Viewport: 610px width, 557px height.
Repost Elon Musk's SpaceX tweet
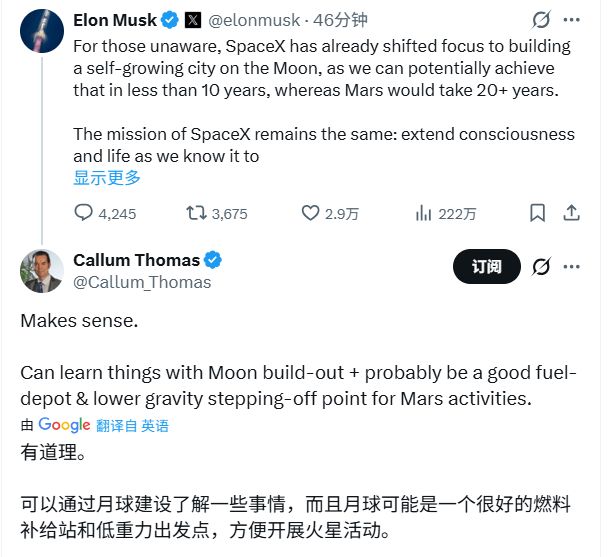[x=197, y=213]
